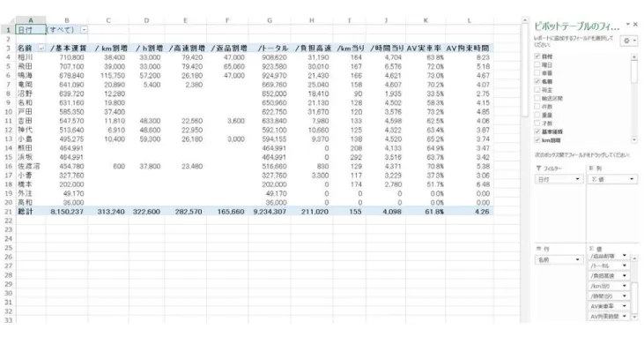Image resolution: width=644 pixels, height=337 pixels.
Task: Open the /km当り value field menu
Action: (625, 286)
